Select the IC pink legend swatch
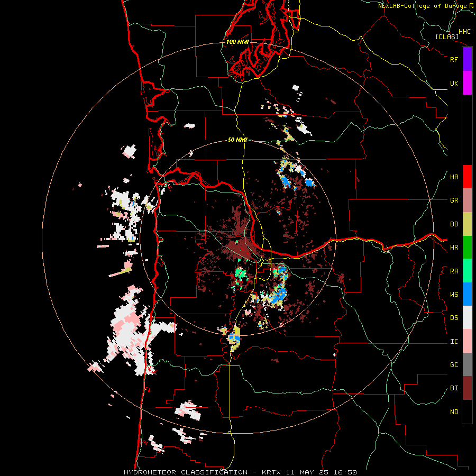Screen dimensions: 476x476 tap(467, 341)
